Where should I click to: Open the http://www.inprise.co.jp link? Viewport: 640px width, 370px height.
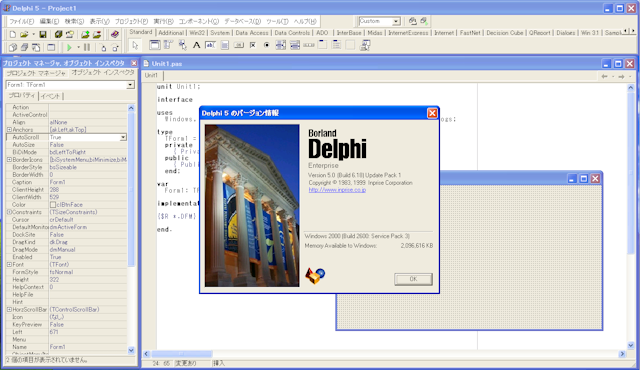coord(337,190)
